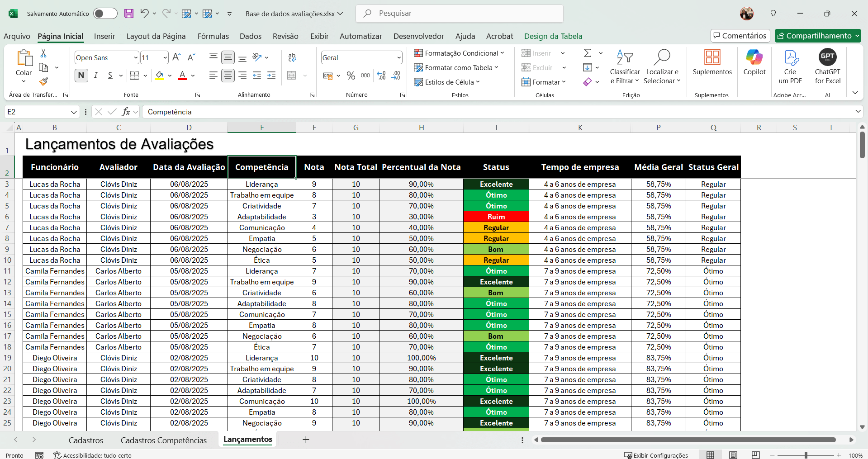Open the Open Sans font name dropdown
Viewport: 868px width, 459px height.
pyautogui.click(x=135, y=58)
